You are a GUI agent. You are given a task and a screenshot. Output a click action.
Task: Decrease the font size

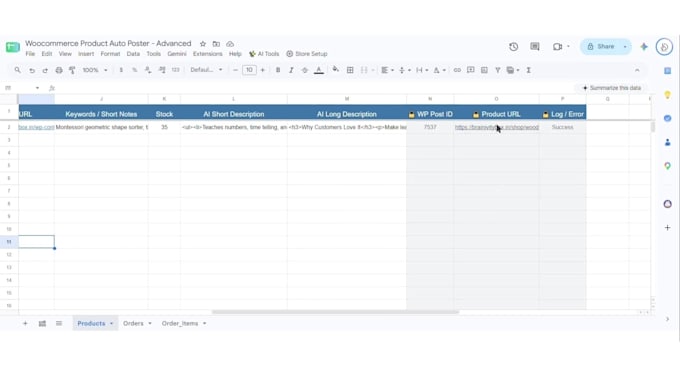[235, 70]
